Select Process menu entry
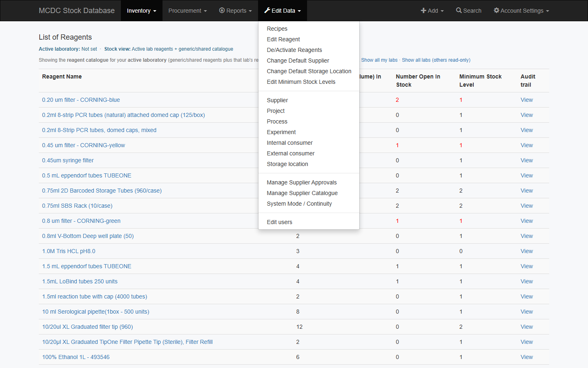The height and width of the screenshot is (368, 588). (309, 121)
